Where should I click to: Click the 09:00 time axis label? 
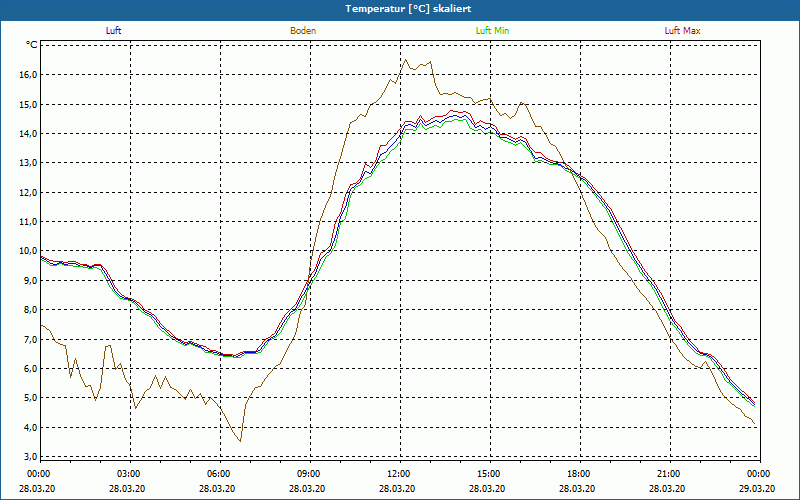(308, 474)
